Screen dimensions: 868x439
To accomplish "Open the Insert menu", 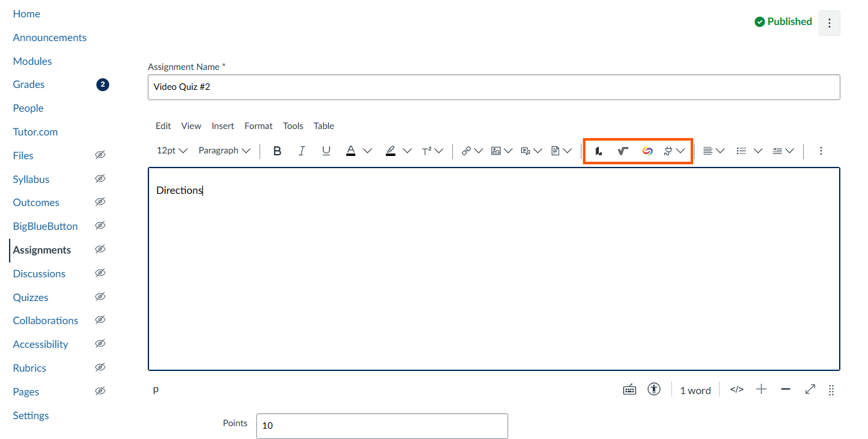I will (223, 126).
